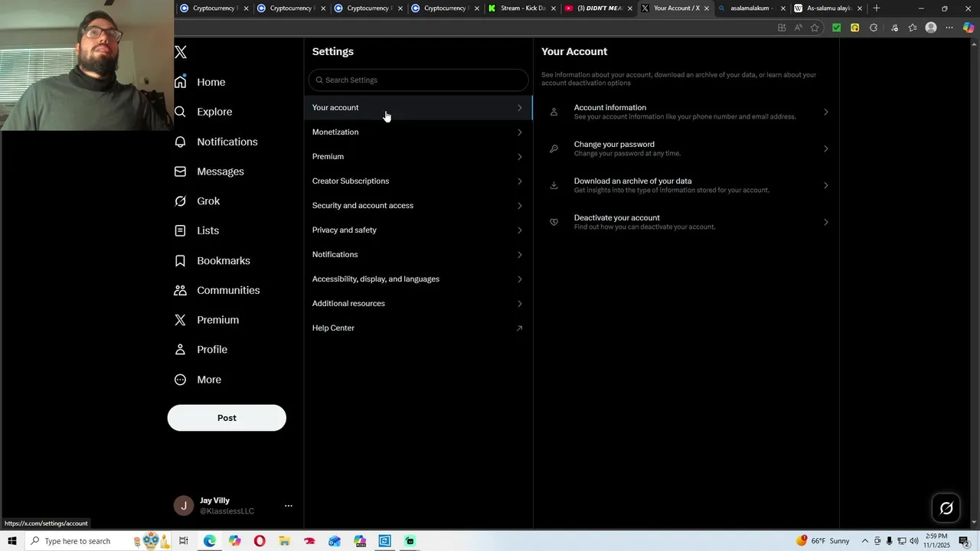
Task: Expand Accessibility, display, and languages chevron
Action: (x=519, y=279)
